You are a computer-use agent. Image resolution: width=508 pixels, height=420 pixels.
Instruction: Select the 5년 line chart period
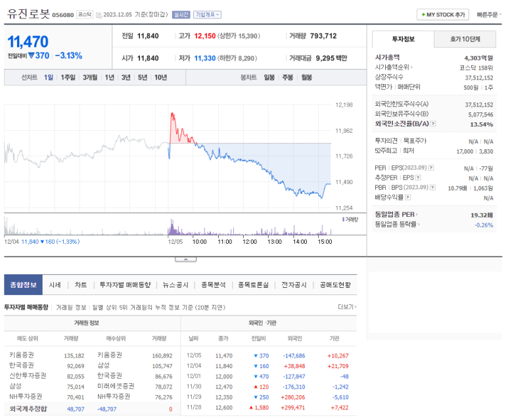click(x=143, y=78)
